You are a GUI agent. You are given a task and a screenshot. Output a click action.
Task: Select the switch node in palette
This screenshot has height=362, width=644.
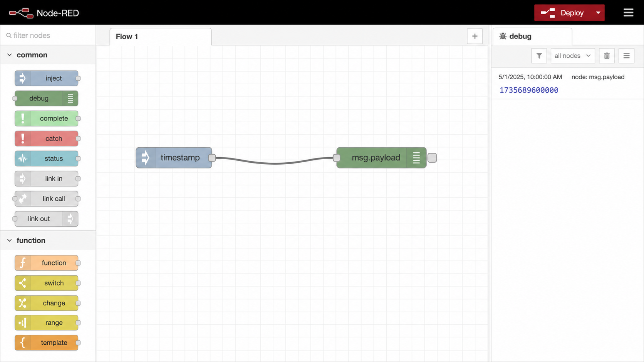(x=47, y=283)
